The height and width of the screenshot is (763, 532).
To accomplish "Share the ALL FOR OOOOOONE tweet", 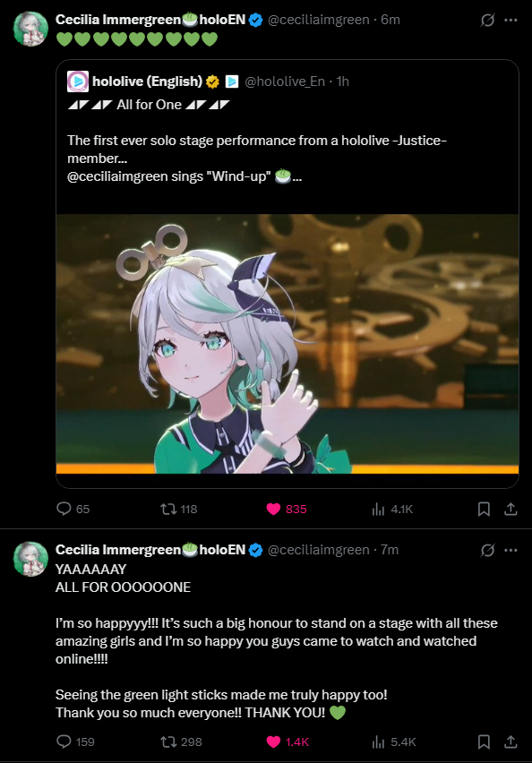I will click(x=511, y=742).
